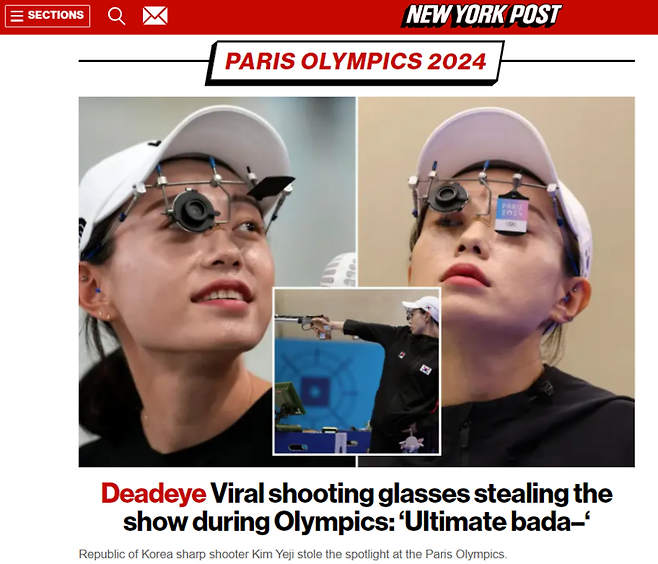Go home via New York Post logo
The width and height of the screenshot is (658, 564).
point(482,15)
